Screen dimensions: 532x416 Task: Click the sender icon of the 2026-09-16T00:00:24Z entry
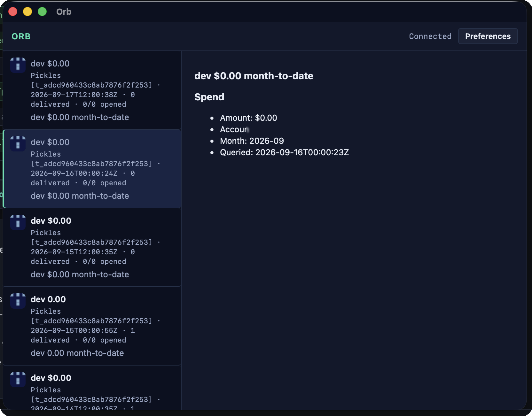[18, 144]
